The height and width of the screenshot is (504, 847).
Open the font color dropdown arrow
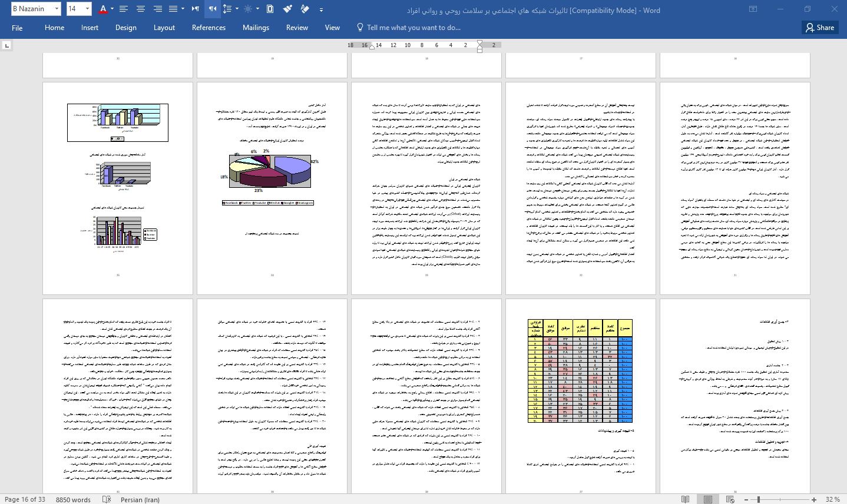(112, 9)
